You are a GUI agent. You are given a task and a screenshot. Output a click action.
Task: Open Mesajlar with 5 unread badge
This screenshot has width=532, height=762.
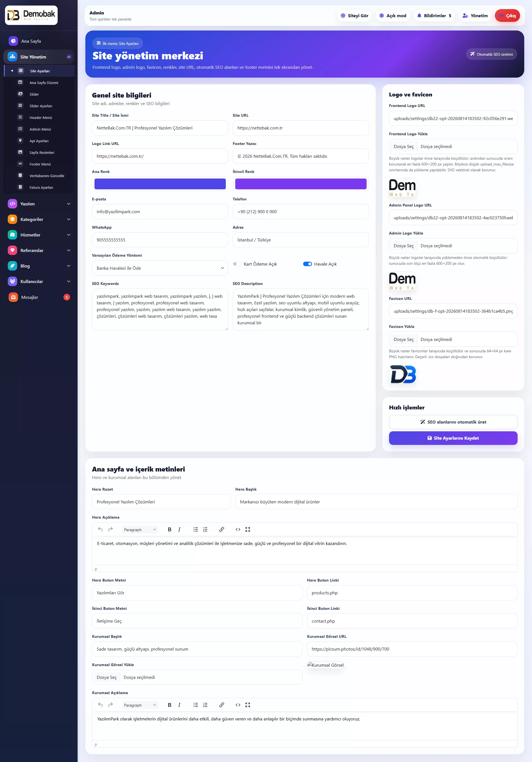point(39,297)
